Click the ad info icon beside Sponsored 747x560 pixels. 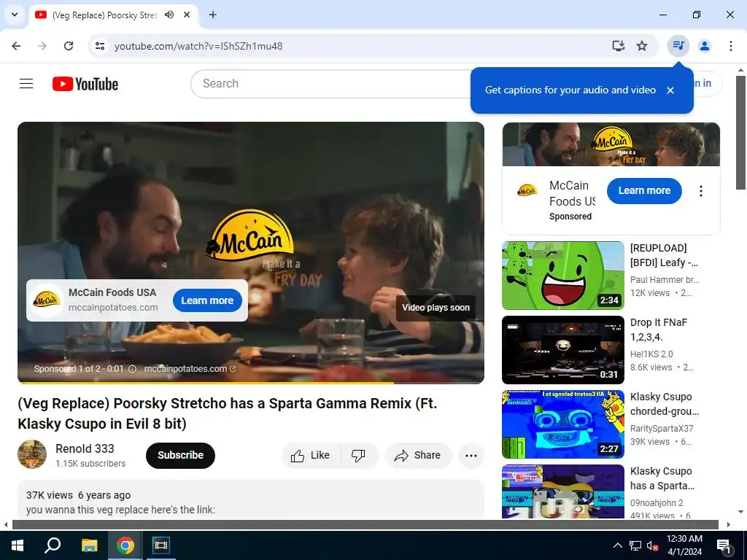133,369
